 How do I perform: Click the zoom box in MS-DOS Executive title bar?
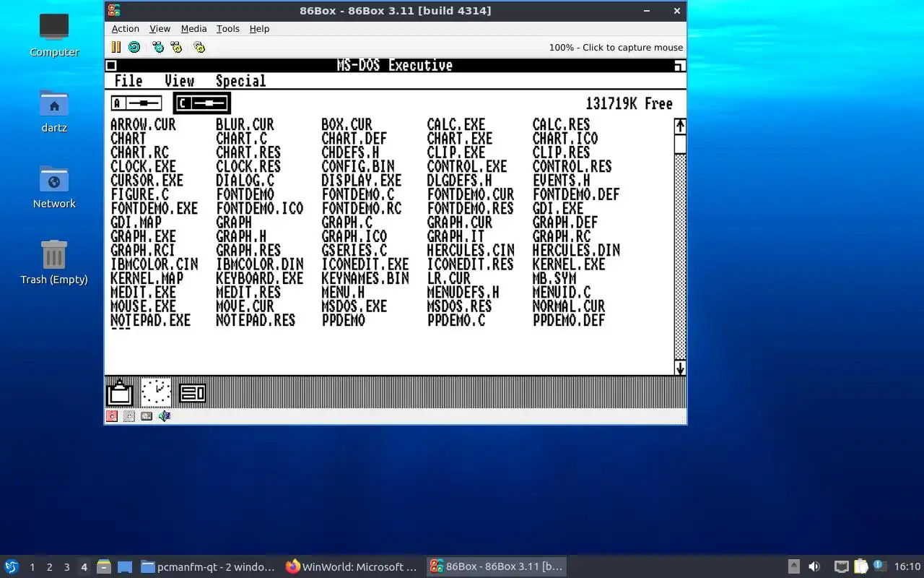[679, 66]
